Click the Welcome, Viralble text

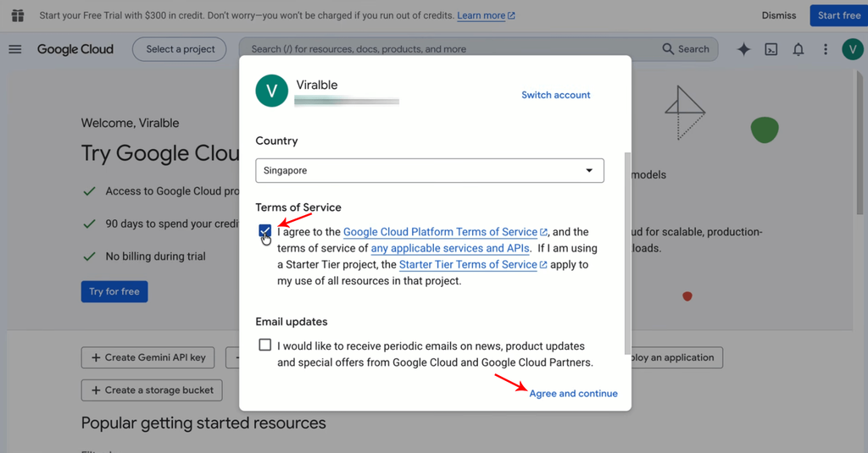130,123
